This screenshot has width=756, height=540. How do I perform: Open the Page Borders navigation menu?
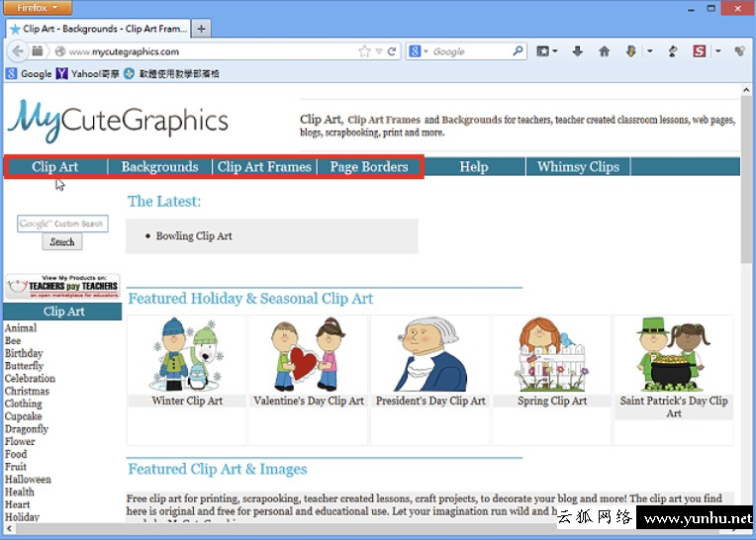pos(369,167)
